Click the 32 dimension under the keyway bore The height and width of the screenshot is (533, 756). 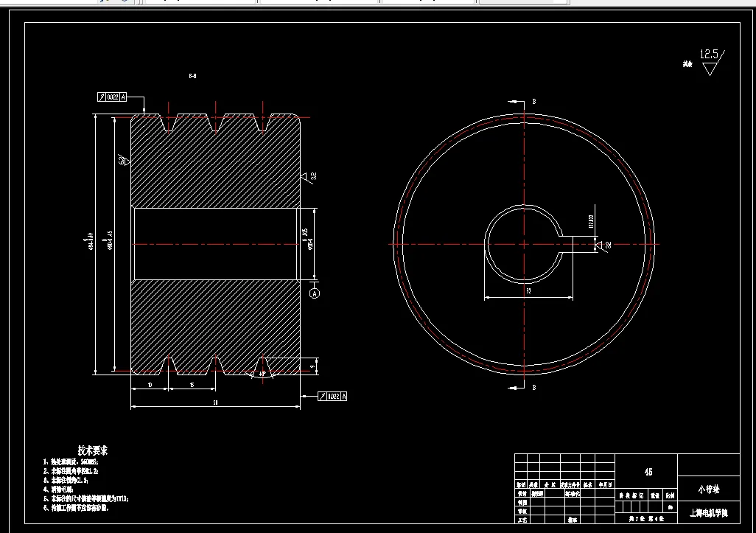(x=528, y=291)
